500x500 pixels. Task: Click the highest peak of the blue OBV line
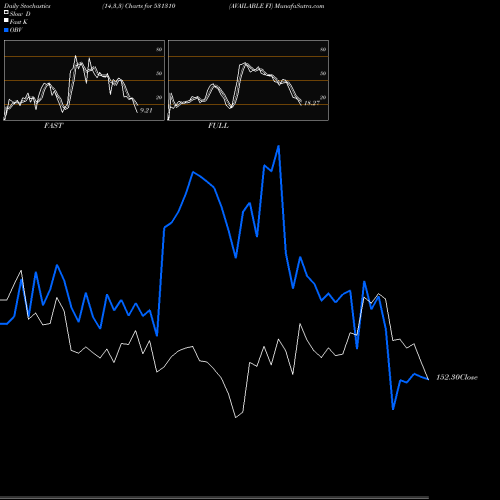click(x=278, y=146)
